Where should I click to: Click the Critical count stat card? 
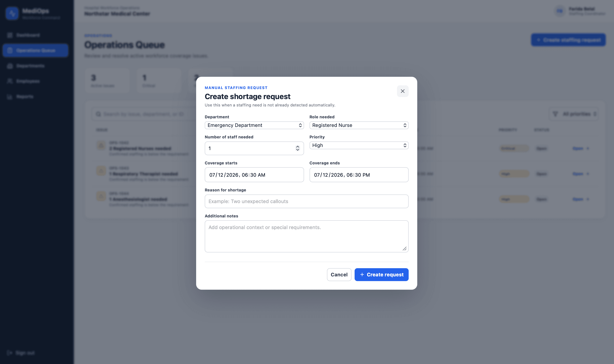pyautogui.click(x=159, y=81)
